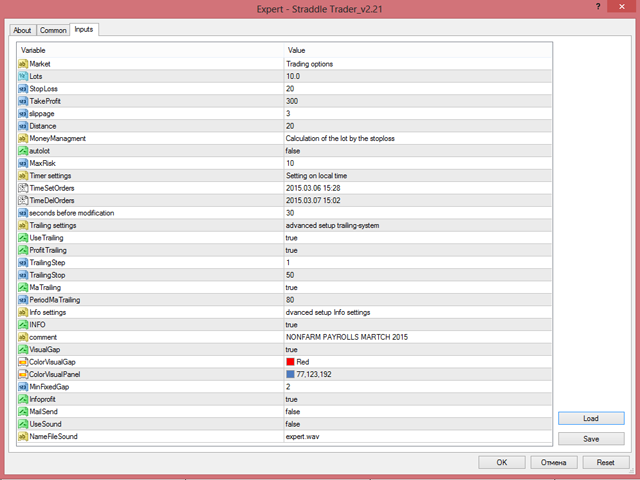
Task: Click the string icon beside Trailing settings
Action: coord(23,225)
